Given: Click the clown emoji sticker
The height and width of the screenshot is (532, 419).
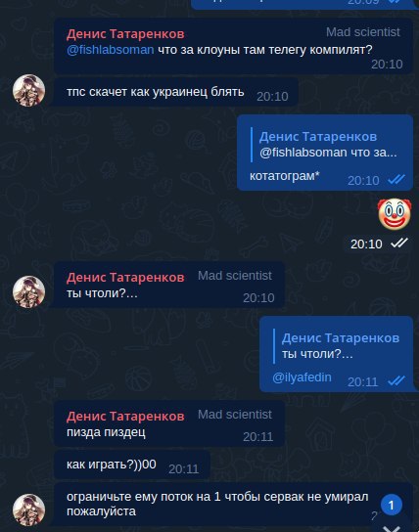Looking at the screenshot, I should [x=395, y=214].
